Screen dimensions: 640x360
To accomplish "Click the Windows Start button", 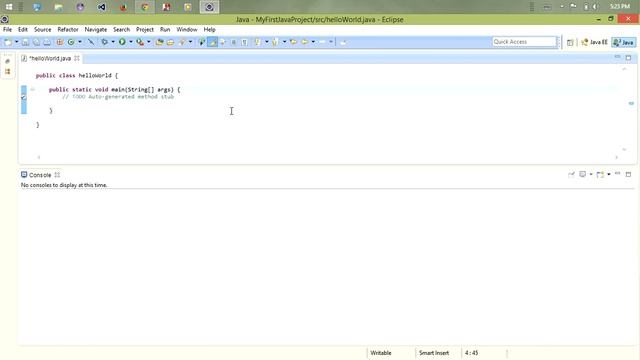I will [9, 7].
